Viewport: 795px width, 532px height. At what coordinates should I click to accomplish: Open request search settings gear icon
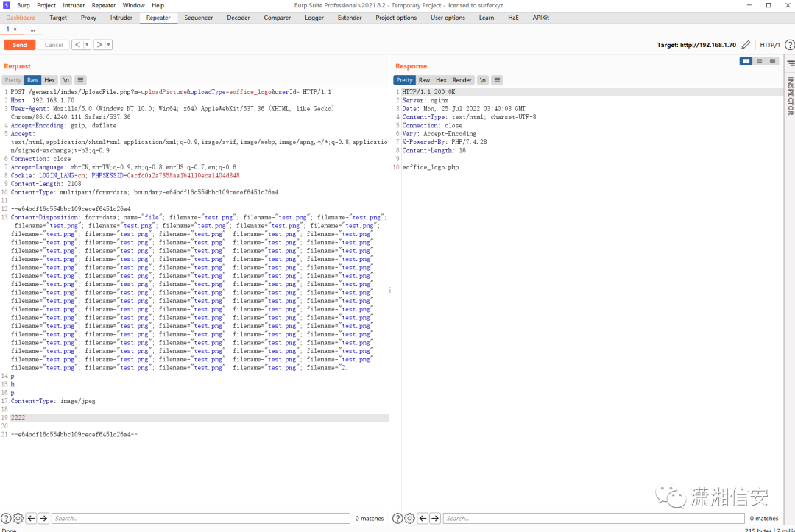point(18,518)
